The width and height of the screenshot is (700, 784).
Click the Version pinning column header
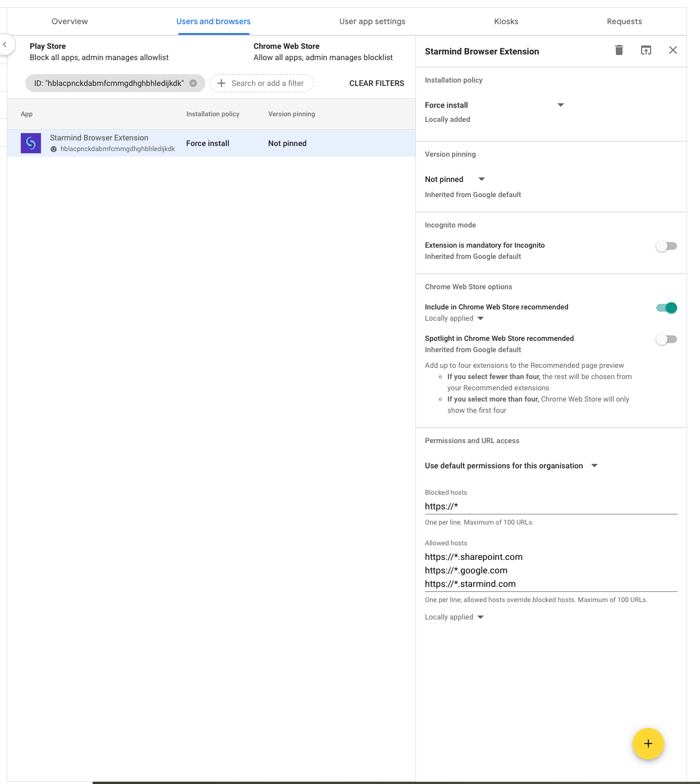pyautogui.click(x=291, y=114)
